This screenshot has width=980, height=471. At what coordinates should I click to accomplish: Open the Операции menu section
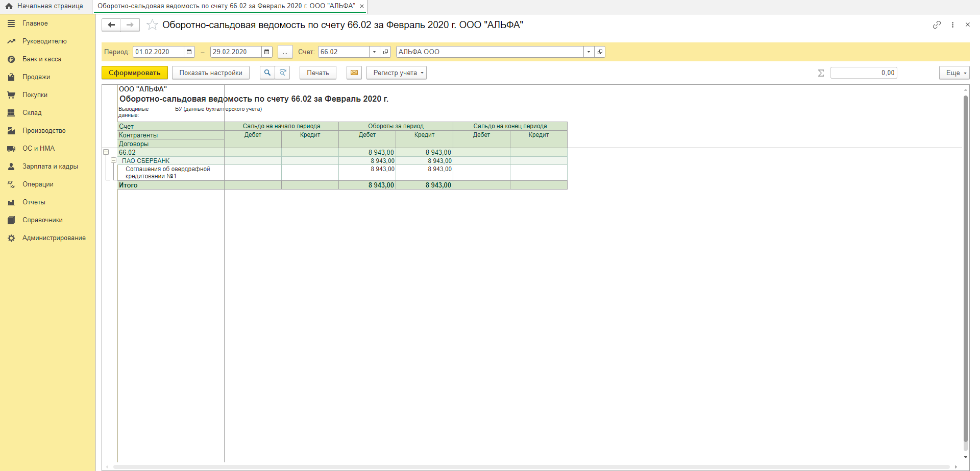[x=38, y=184]
